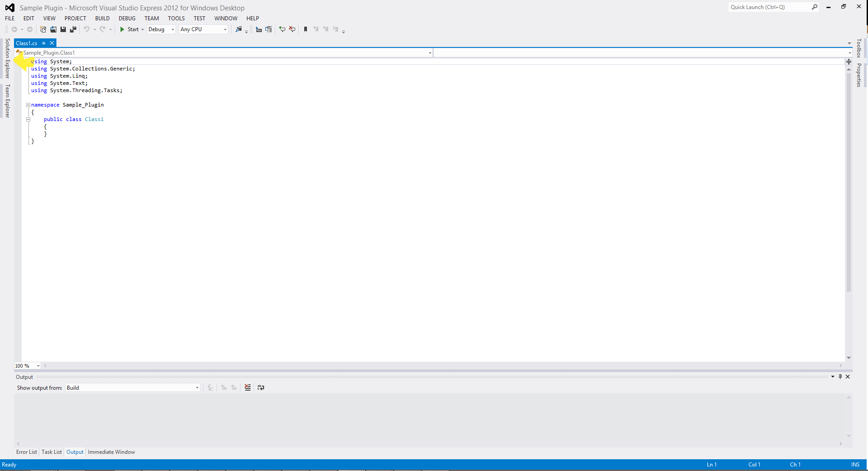This screenshot has width=868, height=471.
Task: Click the Visual Studio logo icon
Action: pyautogui.click(x=9, y=8)
